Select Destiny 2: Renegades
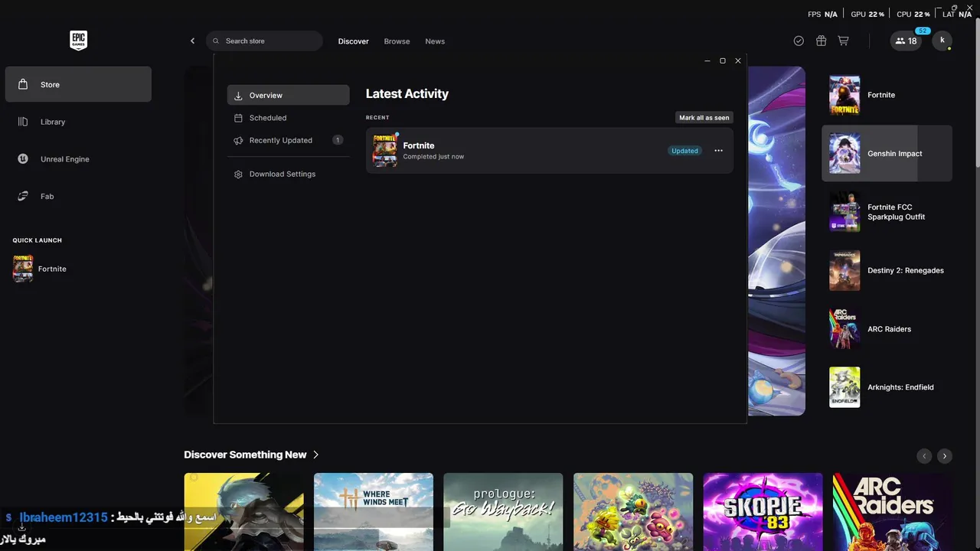Image resolution: width=980 pixels, height=551 pixels. 887,270
